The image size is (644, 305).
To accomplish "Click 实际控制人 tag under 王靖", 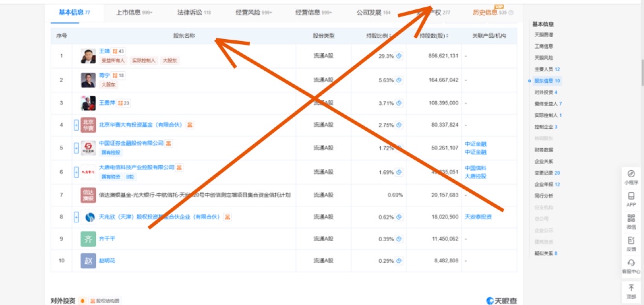I will 144,61.
